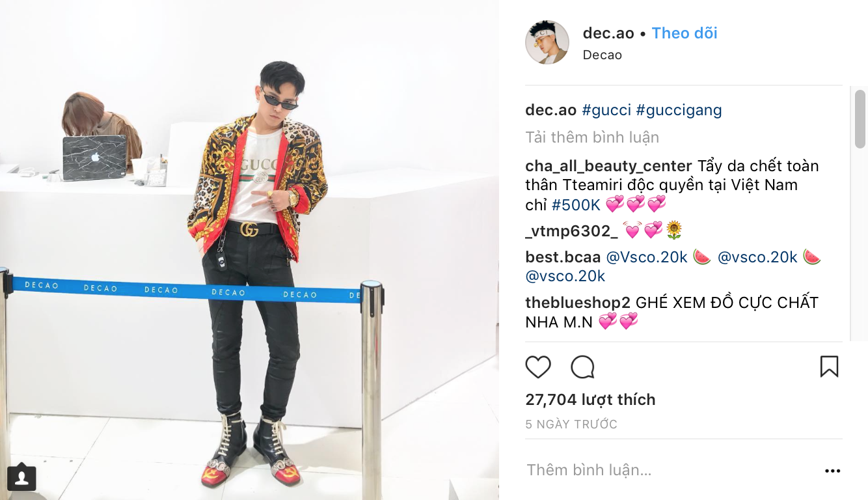The height and width of the screenshot is (500, 868).
Task: Visit the _vtmp6302_ commenter profile
Action: [571, 230]
